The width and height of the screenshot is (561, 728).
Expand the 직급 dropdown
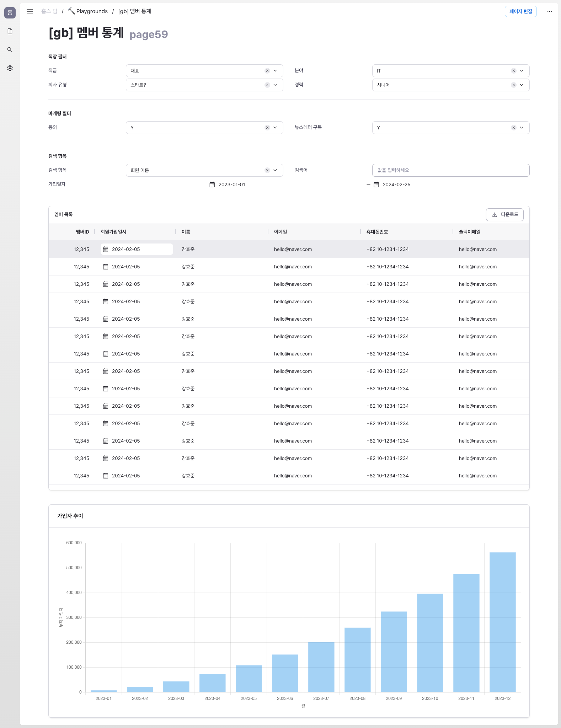[275, 71]
